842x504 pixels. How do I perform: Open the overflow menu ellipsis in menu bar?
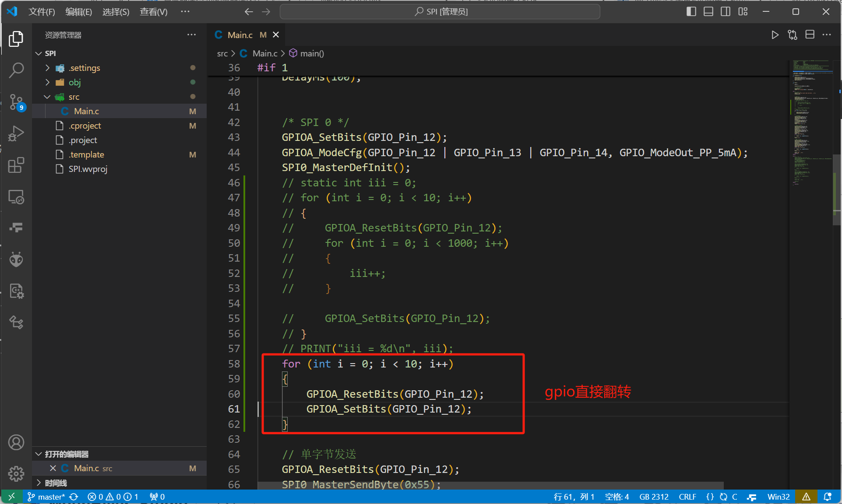tap(185, 12)
